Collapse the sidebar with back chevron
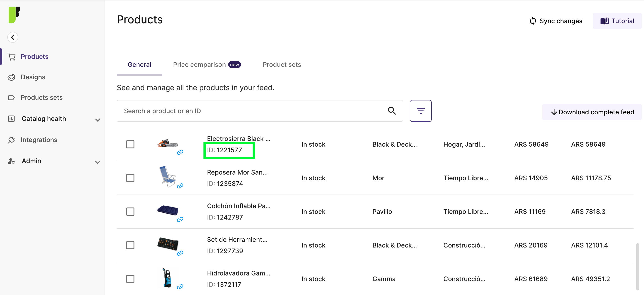 pos(13,37)
